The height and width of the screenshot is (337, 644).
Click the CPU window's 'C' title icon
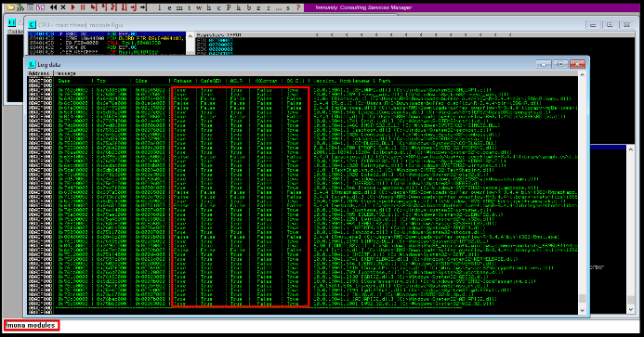[32, 25]
